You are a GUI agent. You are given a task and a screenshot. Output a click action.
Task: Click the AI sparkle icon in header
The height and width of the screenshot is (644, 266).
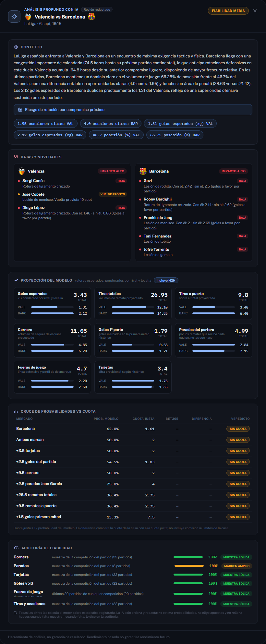point(14,17)
